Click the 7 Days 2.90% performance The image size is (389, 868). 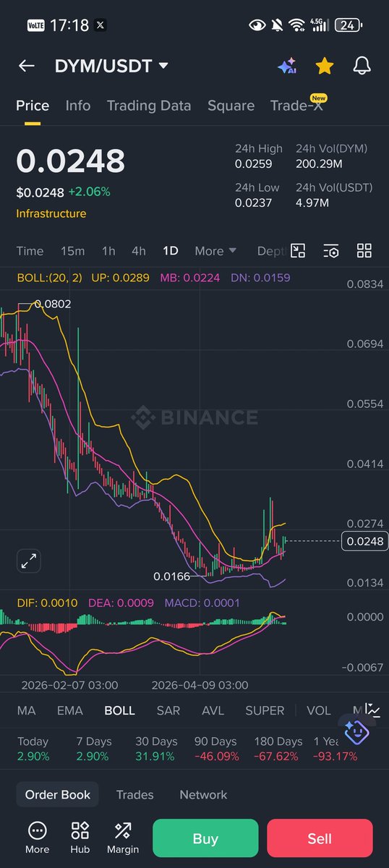pos(93,749)
